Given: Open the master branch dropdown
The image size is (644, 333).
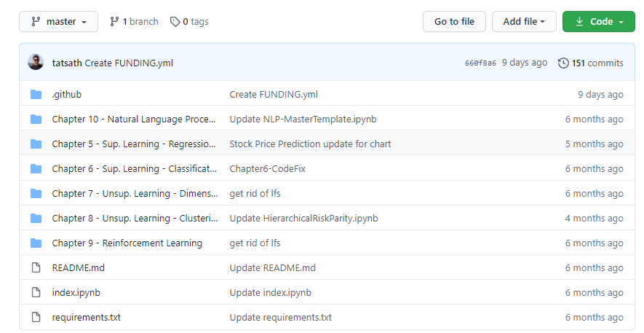Looking at the screenshot, I should point(59,22).
